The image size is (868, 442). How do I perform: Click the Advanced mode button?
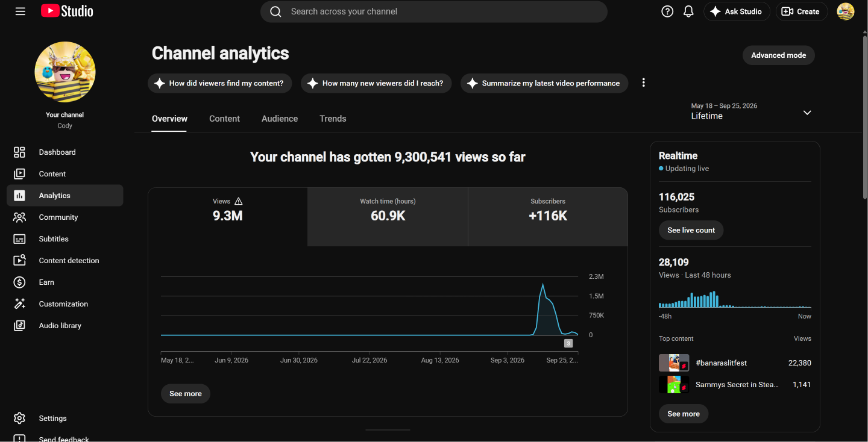(x=779, y=55)
